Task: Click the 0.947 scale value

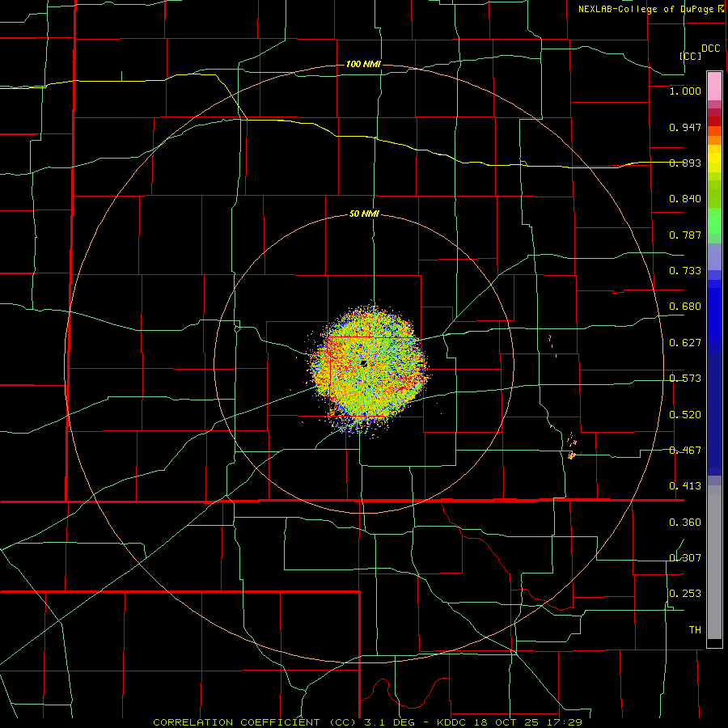Action: (685, 127)
